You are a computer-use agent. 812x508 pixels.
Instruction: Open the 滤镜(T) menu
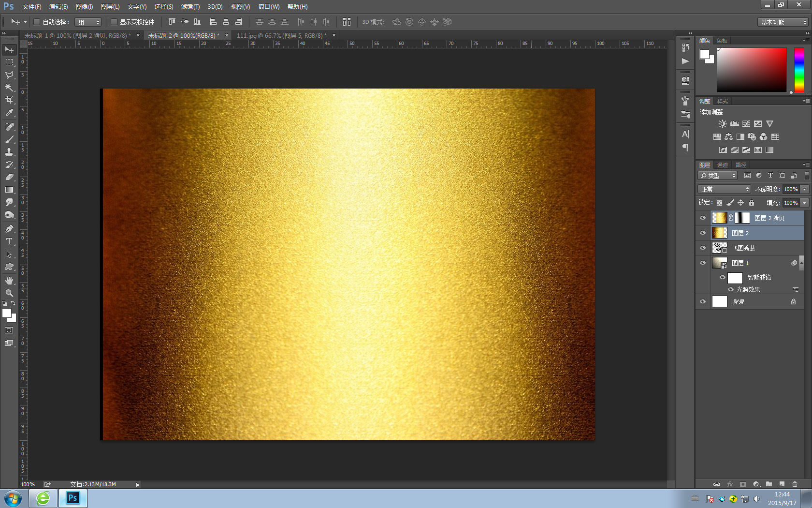(190, 7)
